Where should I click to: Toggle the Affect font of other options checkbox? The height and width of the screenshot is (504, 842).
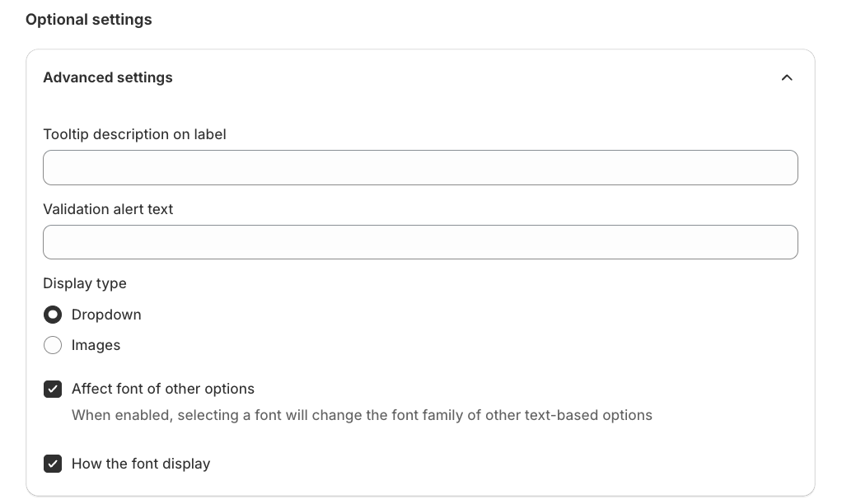(53, 389)
